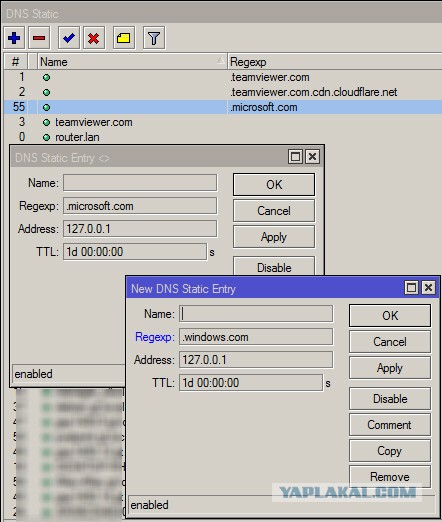Select highlighted .microsoft.com row
442x522 pixels.
[x=223, y=107]
